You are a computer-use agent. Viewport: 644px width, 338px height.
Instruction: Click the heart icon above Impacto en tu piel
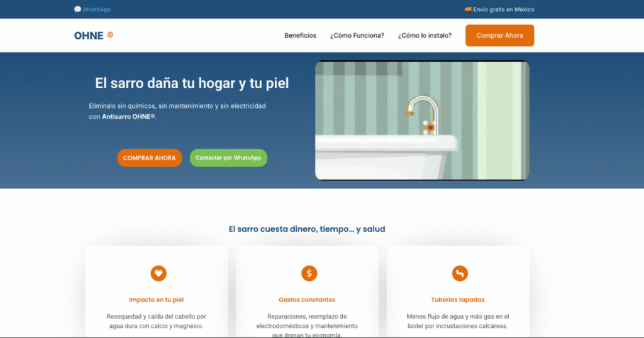click(158, 273)
